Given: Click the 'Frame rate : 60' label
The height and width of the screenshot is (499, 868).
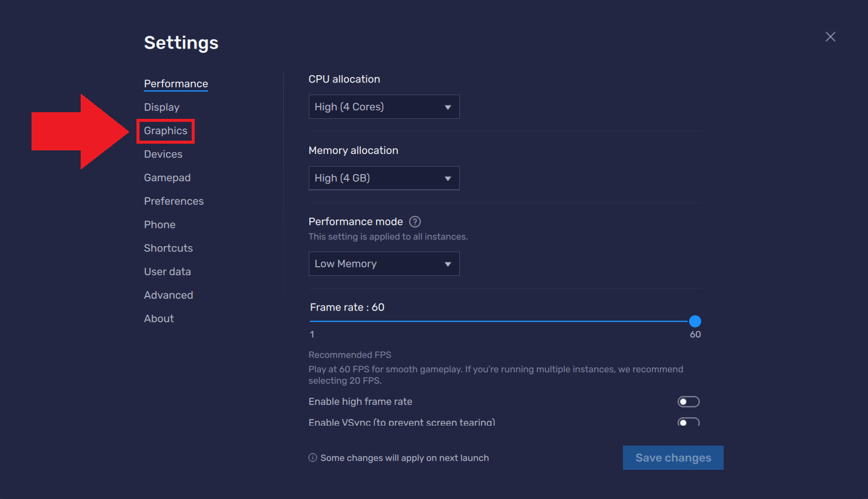Looking at the screenshot, I should click(347, 307).
